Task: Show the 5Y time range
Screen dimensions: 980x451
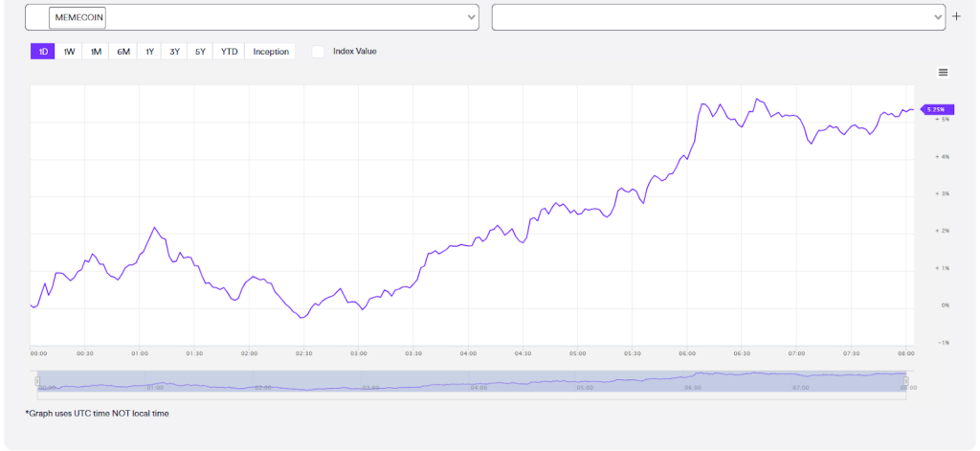Action: (x=200, y=52)
